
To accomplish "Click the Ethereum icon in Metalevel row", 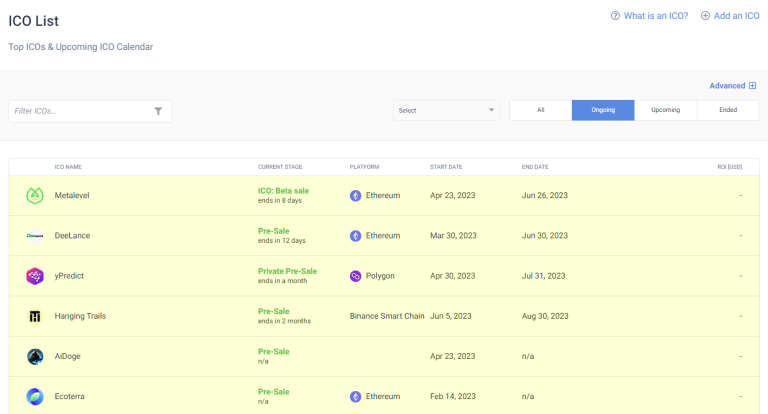I will click(355, 196).
